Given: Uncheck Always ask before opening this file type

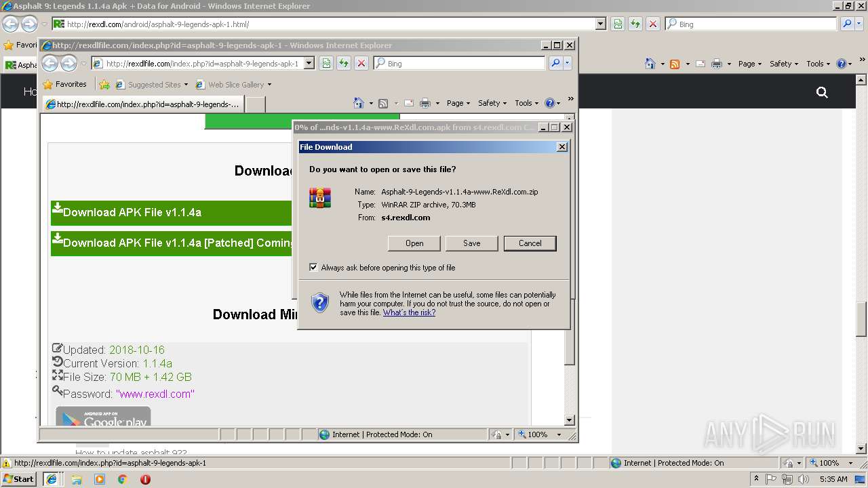Looking at the screenshot, I should [x=313, y=267].
